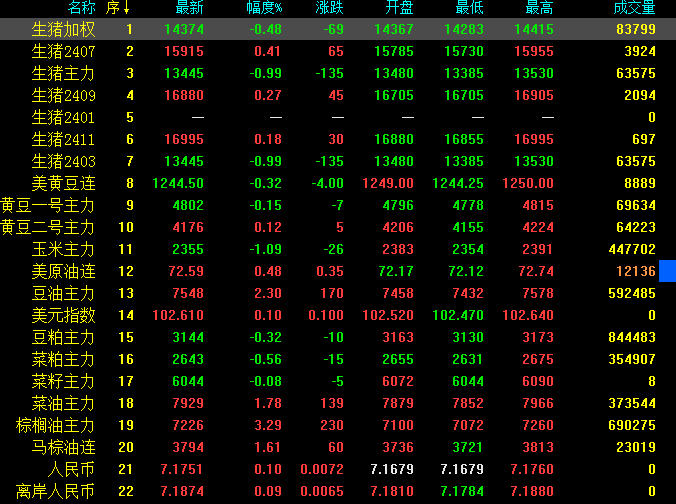Select the 黄豆一号主力 row name
The height and width of the screenshot is (504, 676).
point(48,205)
